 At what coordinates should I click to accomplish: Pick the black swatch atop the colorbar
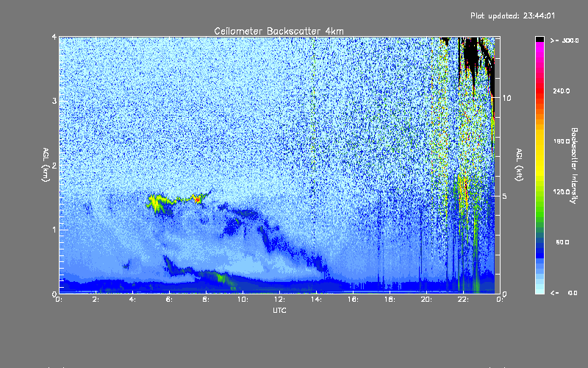point(539,39)
